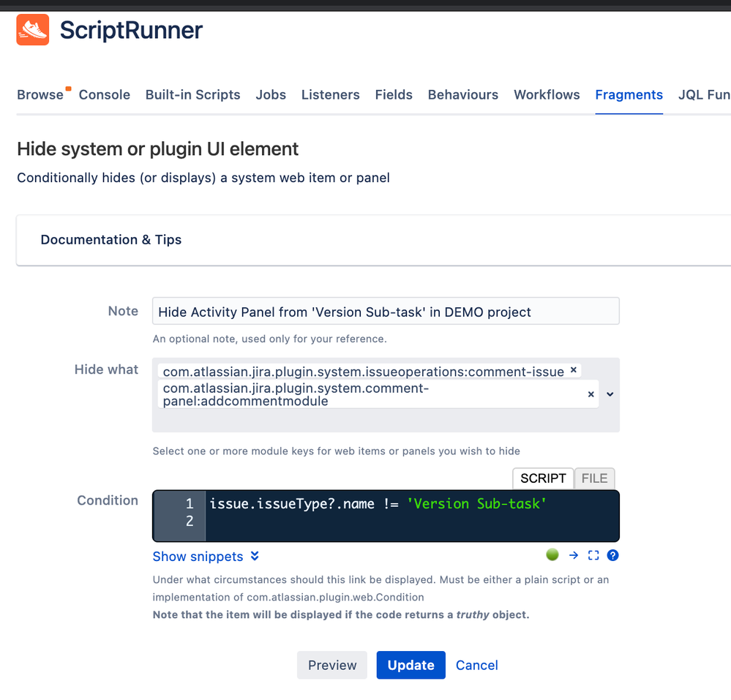Switch to the Listeners tab
731x700 pixels.
click(331, 94)
